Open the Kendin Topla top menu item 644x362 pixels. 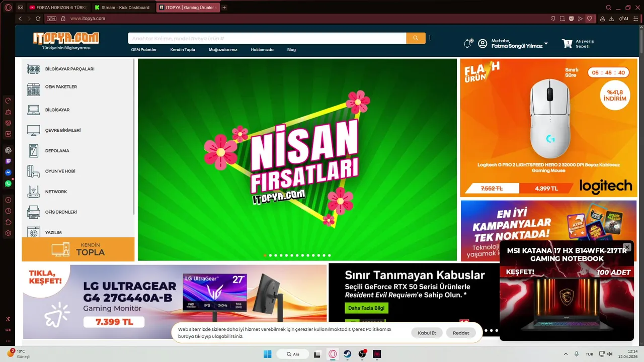(x=183, y=50)
